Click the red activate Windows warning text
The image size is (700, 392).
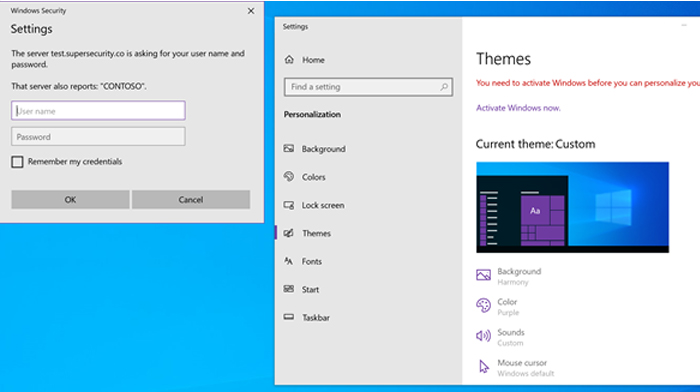[588, 83]
